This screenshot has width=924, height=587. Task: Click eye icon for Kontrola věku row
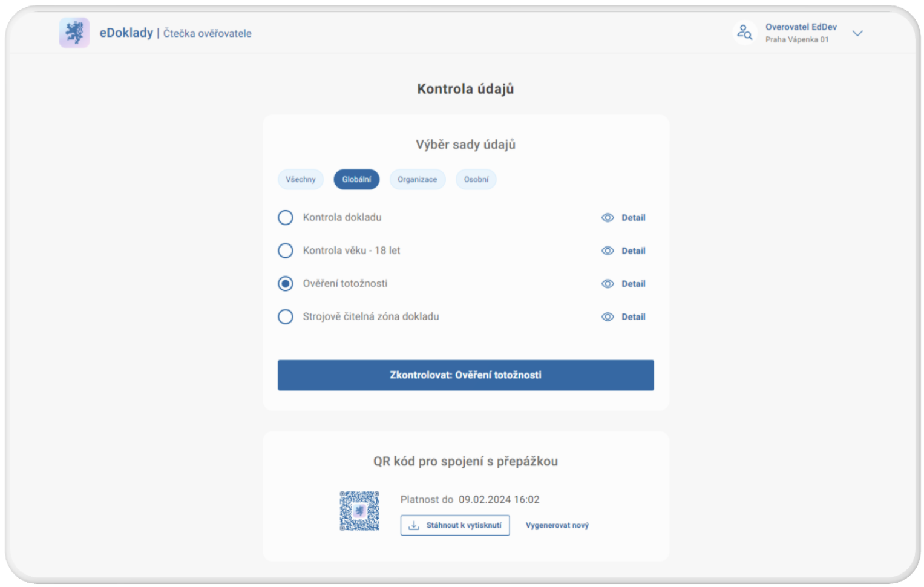(x=608, y=251)
